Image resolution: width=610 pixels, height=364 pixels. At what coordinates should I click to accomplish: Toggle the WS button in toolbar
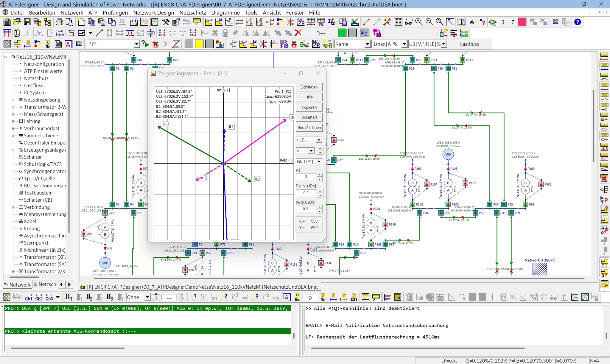(x=364, y=33)
